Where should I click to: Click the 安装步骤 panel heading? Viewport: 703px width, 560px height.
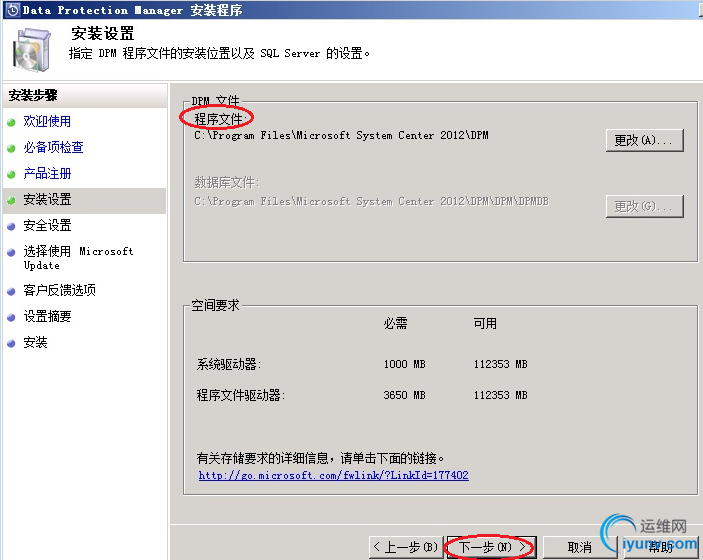click(x=33, y=95)
